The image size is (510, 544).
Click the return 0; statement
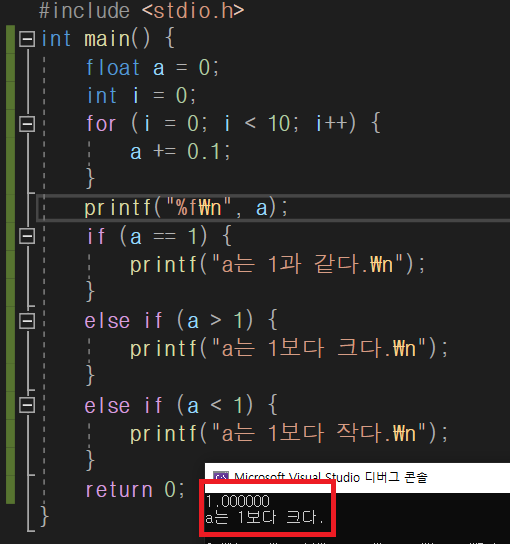[x=135, y=490]
